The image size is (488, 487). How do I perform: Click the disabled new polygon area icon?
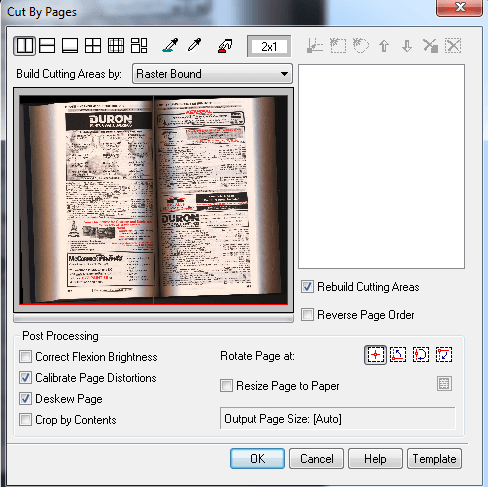click(361, 46)
